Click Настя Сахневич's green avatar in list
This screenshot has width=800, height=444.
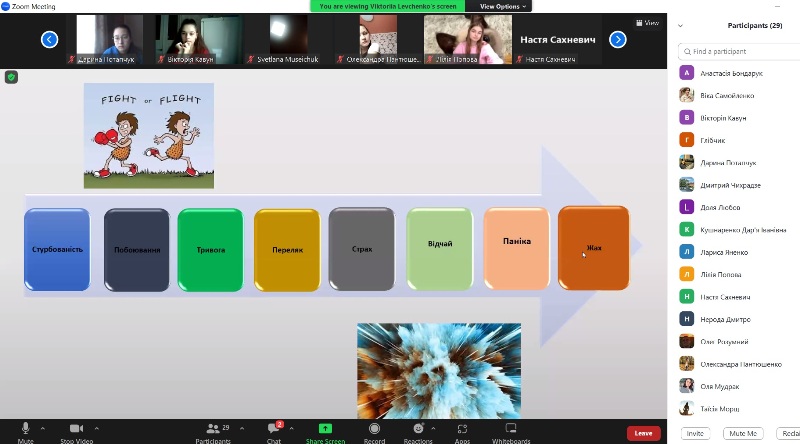point(687,297)
